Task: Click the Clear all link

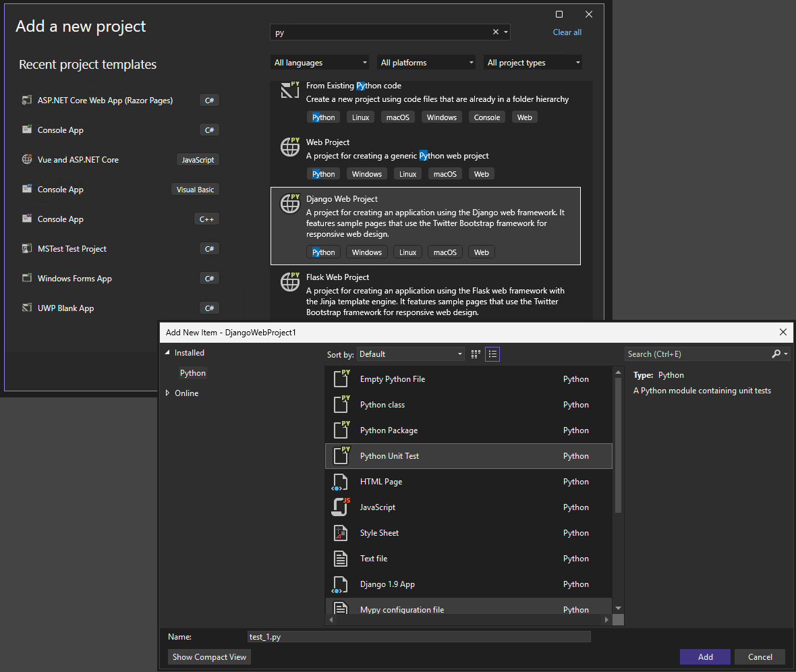Action: 567,32
